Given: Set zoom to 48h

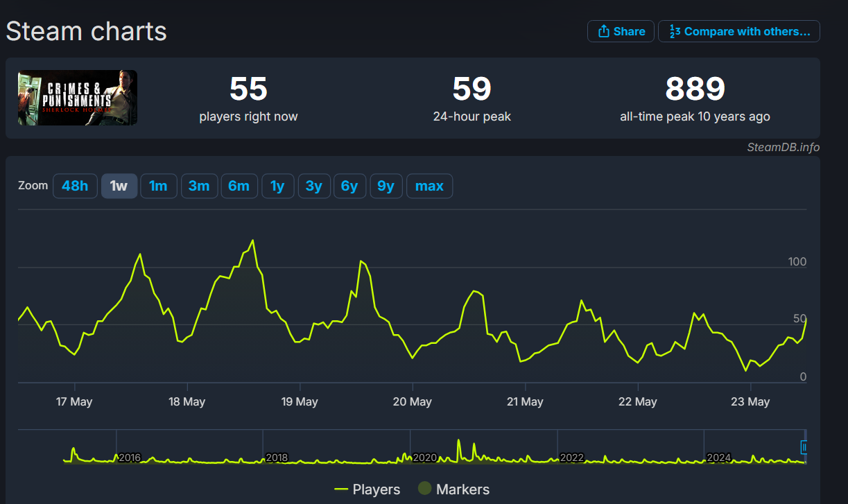Looking at the screenshot, I should (75, 186).
